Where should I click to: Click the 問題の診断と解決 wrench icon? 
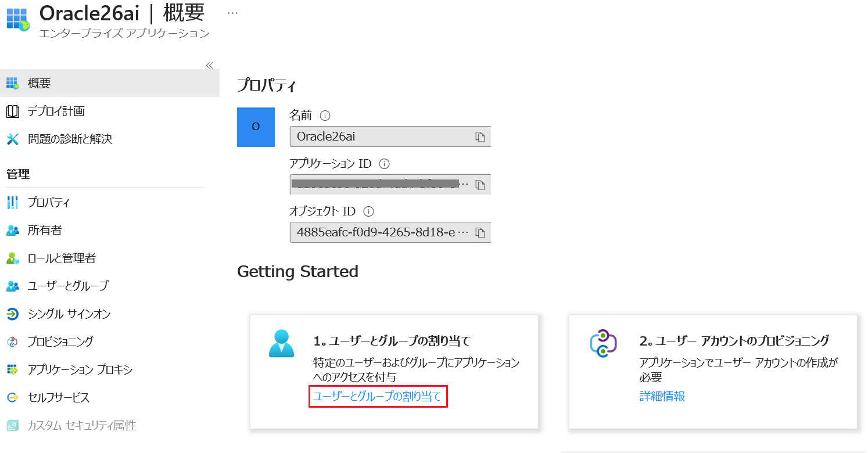pos(12,139)
